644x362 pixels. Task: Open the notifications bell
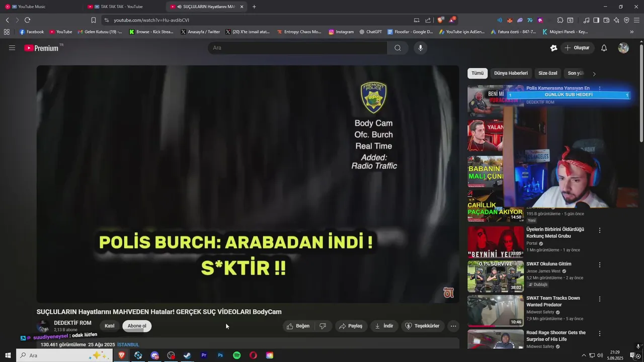tap(604, 48)
